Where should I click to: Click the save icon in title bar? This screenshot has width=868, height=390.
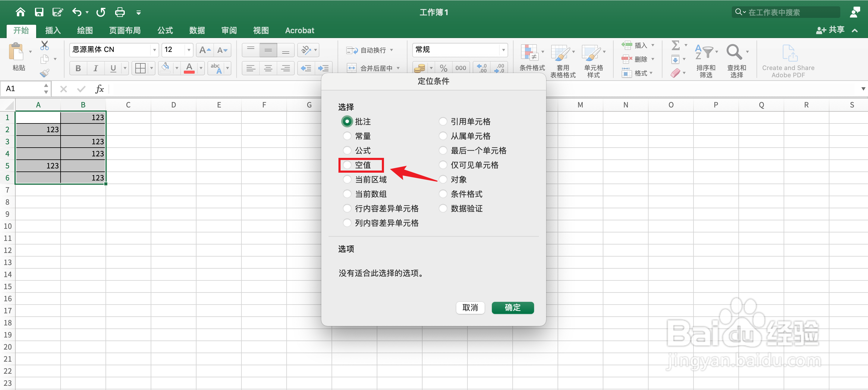pos(39,12)
